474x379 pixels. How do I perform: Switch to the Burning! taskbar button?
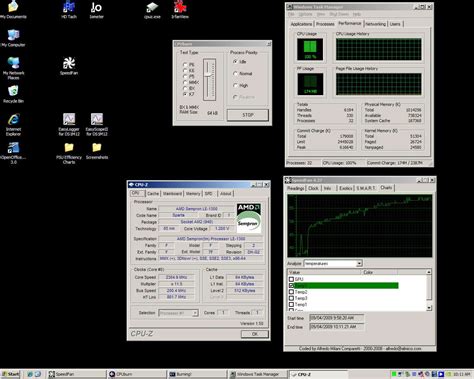[197, 374]
